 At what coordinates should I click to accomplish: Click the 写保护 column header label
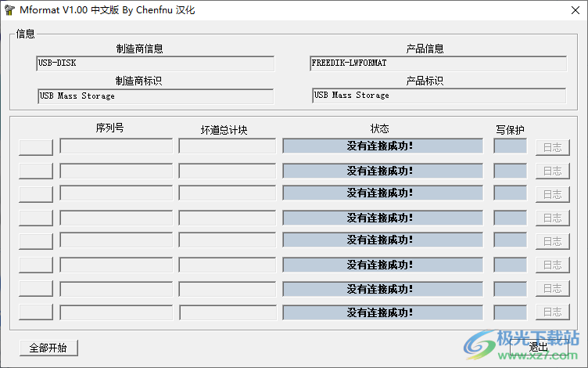[x=510, y=130]
